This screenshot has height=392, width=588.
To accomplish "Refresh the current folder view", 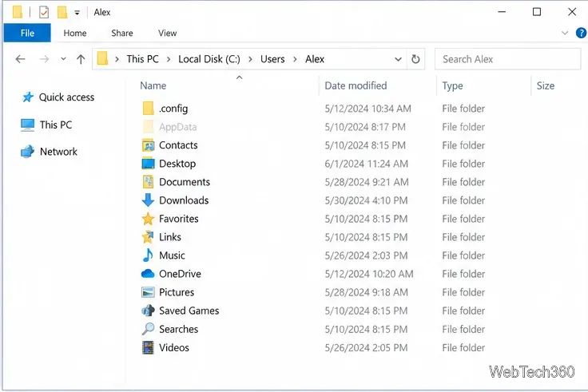I will 415,59.
